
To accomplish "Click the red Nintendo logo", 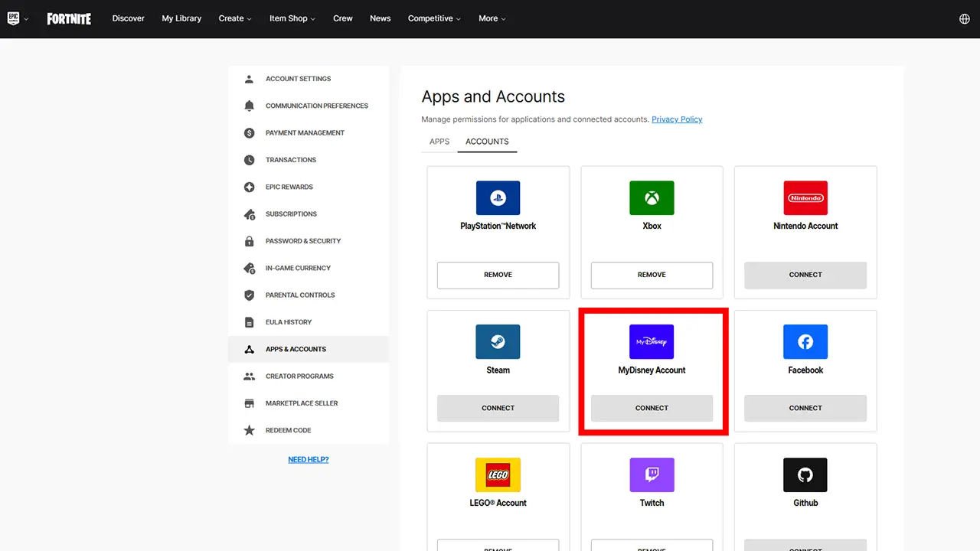I will pos(805,197).
